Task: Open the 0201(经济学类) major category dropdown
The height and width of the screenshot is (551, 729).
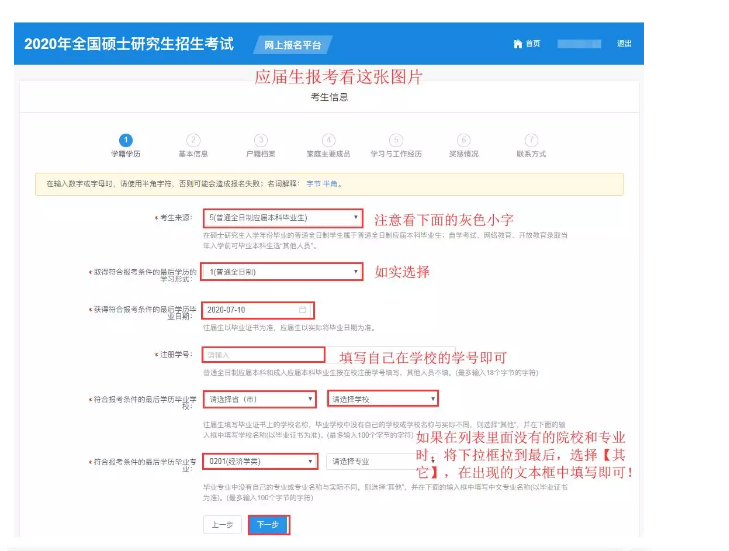Action: click(260, 462)
